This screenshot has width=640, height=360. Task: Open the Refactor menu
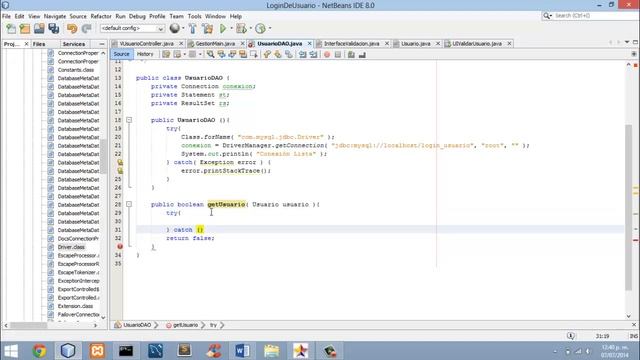101,16
